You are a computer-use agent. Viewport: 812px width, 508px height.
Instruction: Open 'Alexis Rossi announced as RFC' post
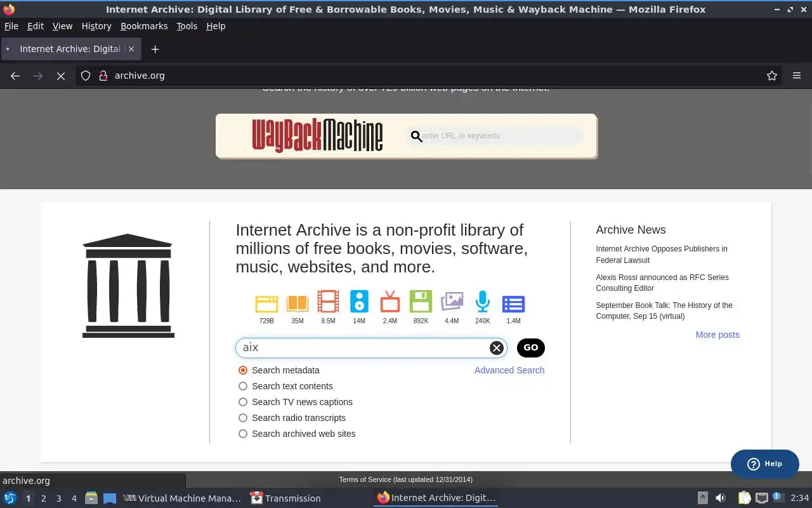coord(662,283)
